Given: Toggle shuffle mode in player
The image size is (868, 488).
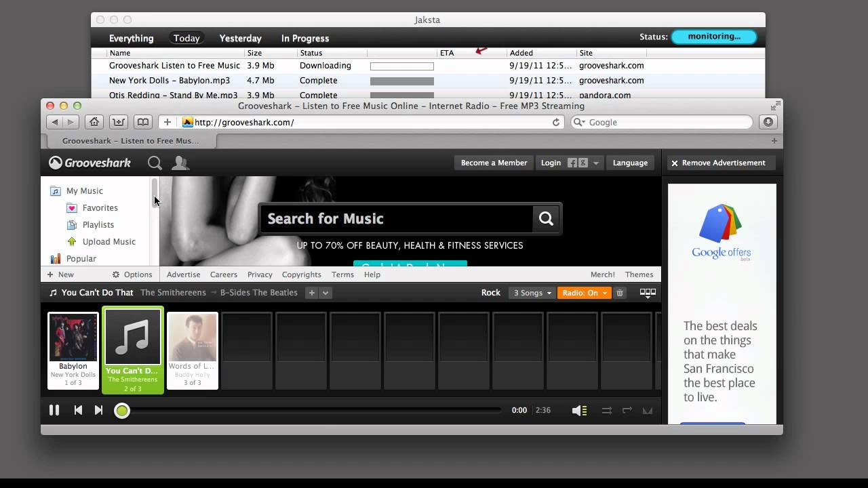Looking at the screenshot, I should [x=607, y=411].
